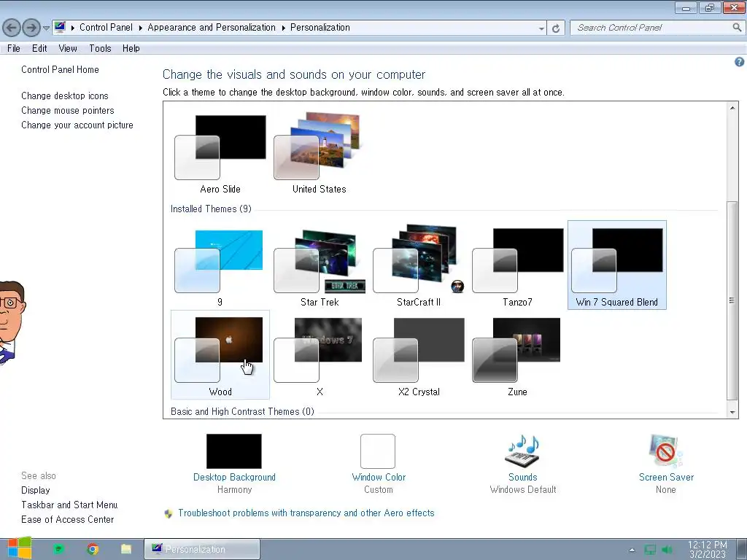Screen dimensions: 747x560
Task: Click the Personalization breadcrumb
Action: coord(320,28)
